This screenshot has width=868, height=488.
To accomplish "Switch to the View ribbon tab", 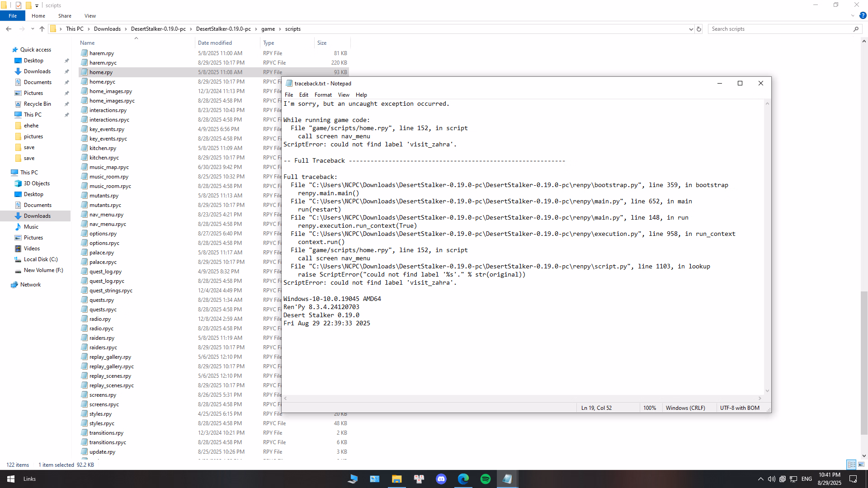I will (90, 16).
